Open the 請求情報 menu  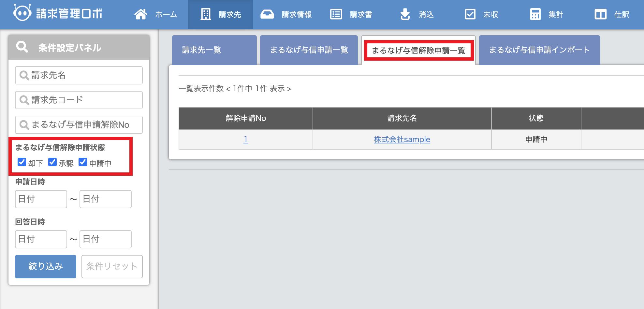(286, 14)
